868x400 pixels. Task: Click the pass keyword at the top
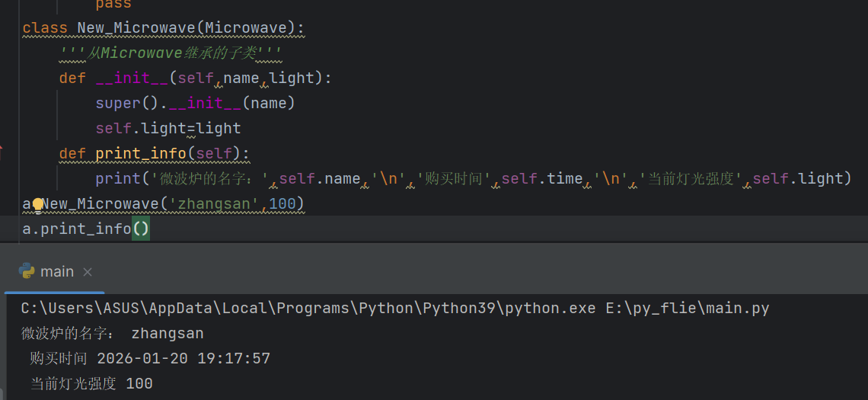tap(113, 5)
